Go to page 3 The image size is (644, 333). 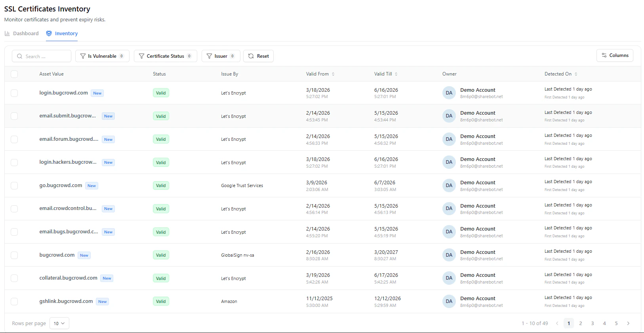[593, 324]
